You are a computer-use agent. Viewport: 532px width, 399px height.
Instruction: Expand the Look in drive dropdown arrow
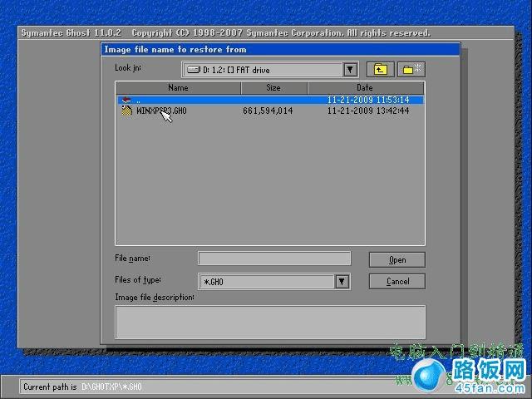click(350, 70)
